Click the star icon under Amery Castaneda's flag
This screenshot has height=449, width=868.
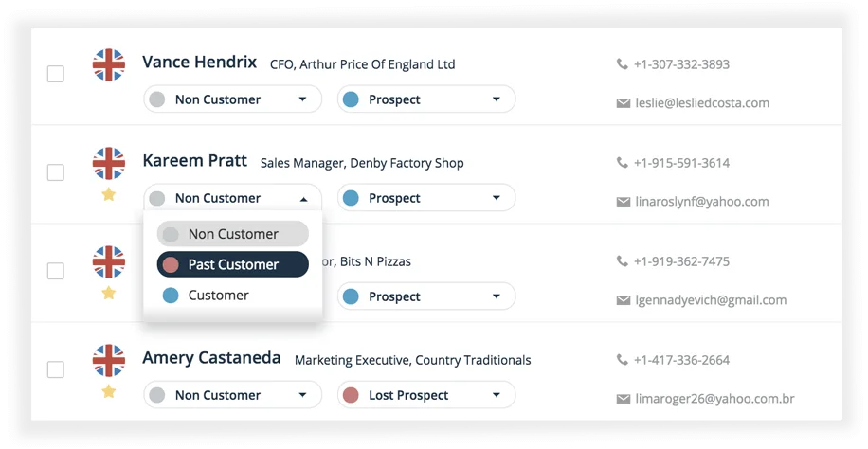(108, 391)
